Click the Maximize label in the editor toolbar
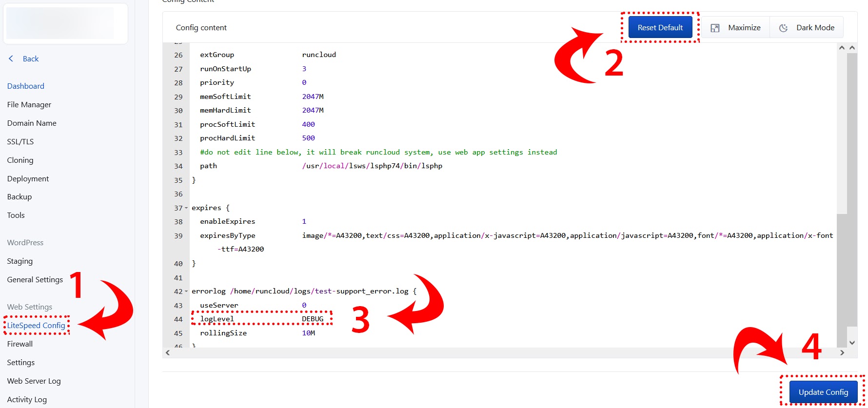Viewport: 868px width, 408px height. click(744, 27)
